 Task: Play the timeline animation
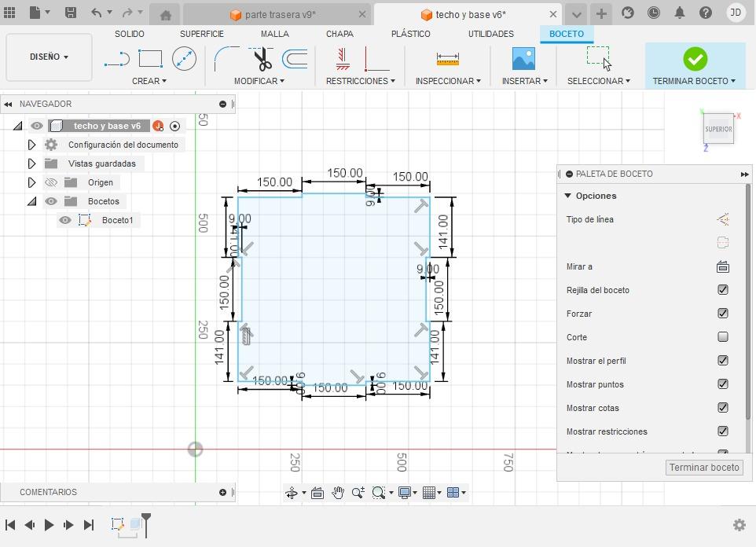coord(49,525)
